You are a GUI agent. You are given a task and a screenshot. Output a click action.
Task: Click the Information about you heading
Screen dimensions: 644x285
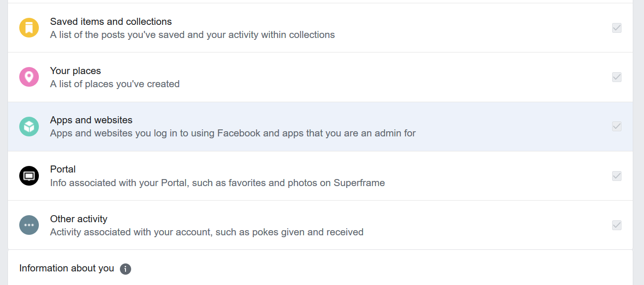tap(67, 268)
